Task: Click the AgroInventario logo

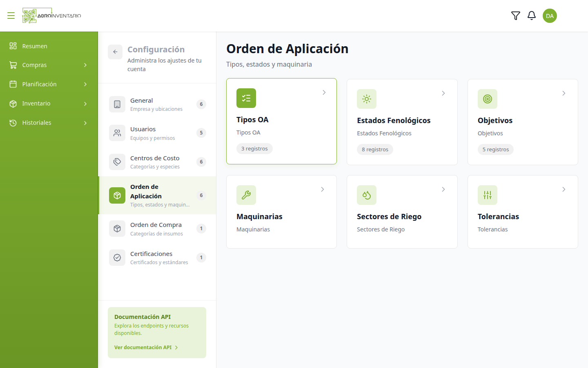Action: 52,16
